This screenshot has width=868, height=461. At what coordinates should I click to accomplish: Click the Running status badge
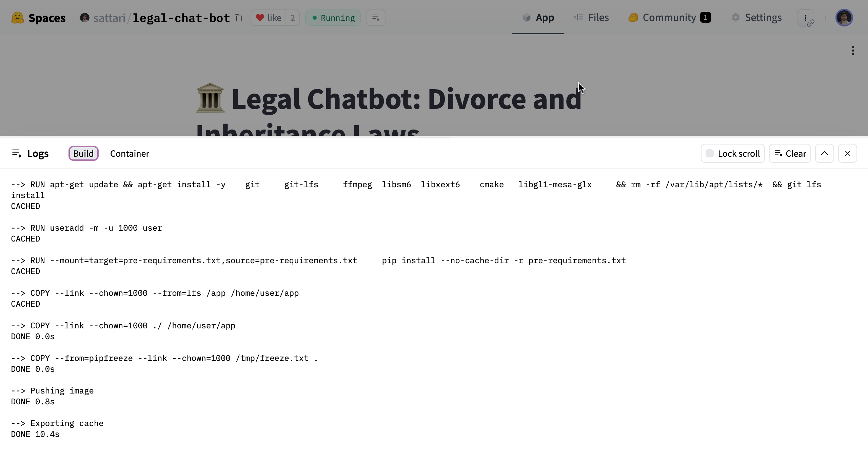point(333,18)
